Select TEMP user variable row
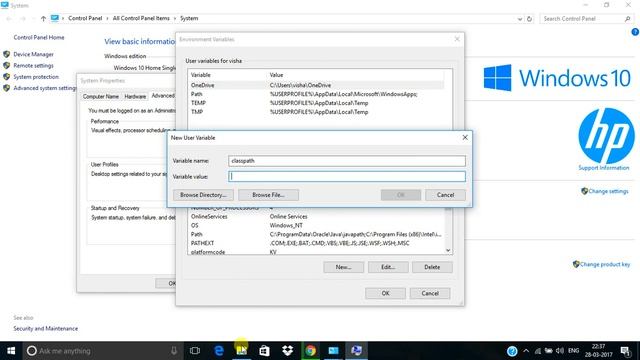 316,103
